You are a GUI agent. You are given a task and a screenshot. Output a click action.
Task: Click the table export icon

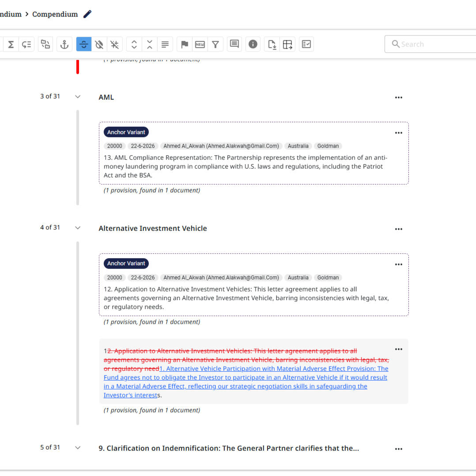point(288,44)
